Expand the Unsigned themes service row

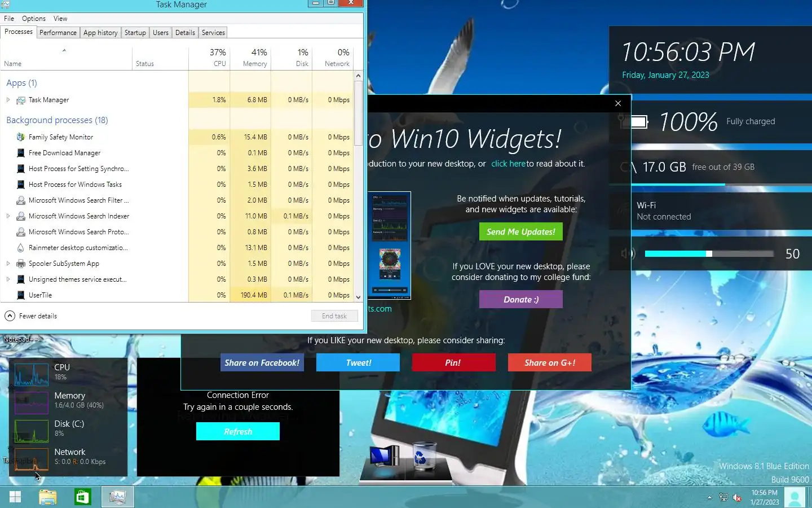coord(8,279)
